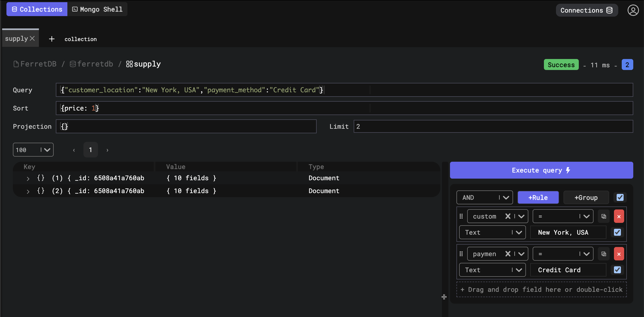Click into the Limit input field
644x317 pixels.
click(493, 127)
